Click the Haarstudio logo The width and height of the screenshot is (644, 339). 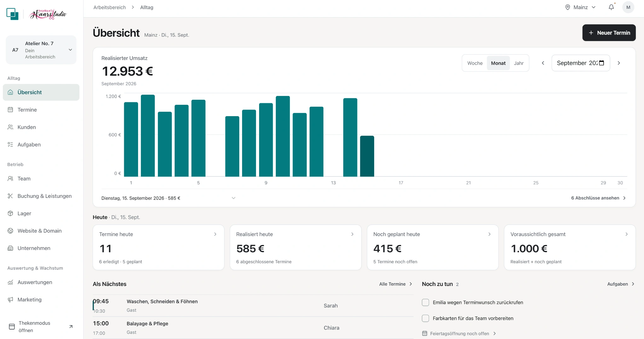click(x=48, y=14)
